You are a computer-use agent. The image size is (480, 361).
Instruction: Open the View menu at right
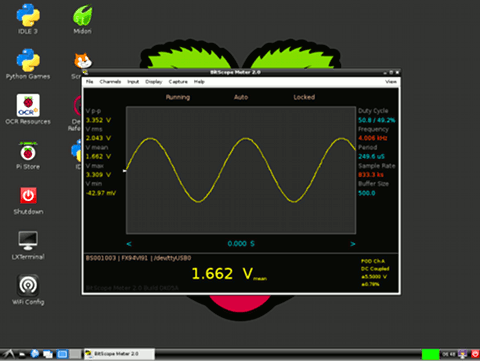pos(391,82)
